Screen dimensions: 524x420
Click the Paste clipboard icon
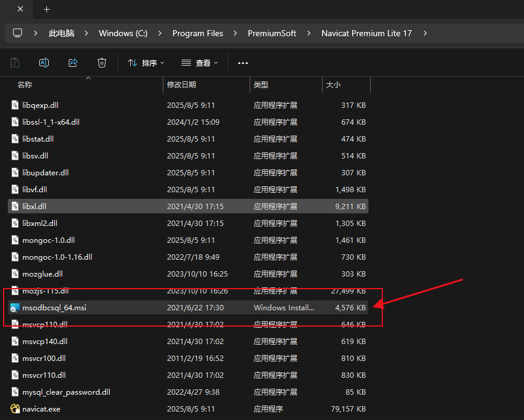coord(15,63)
